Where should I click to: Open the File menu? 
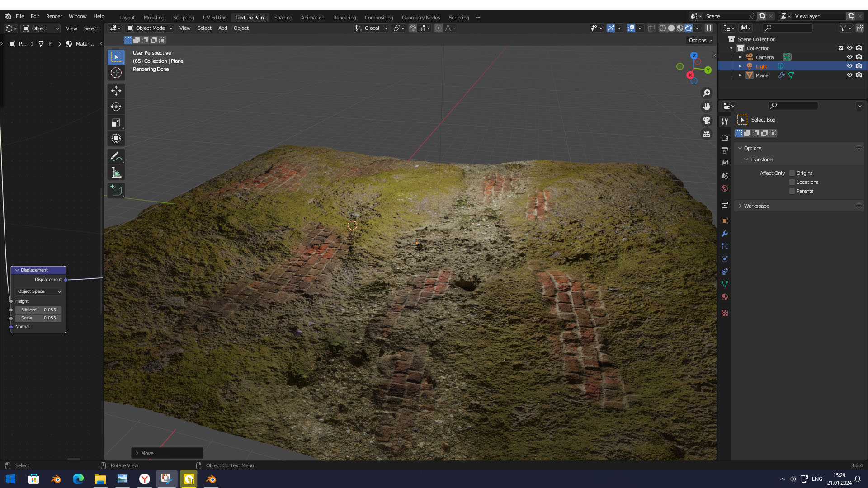(x=20, y=16)
